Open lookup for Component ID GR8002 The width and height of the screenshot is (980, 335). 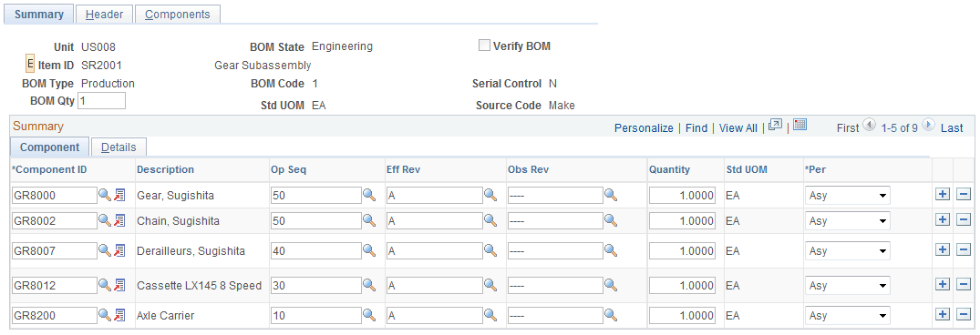[x=105, y=220]
